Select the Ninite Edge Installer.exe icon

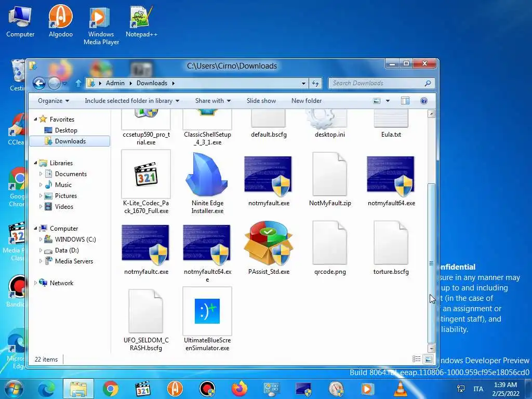pos(207,175)
